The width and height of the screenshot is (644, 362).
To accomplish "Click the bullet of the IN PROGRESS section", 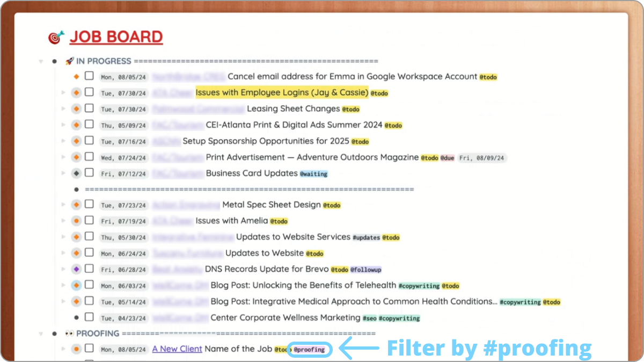I will [x=54, y=61].
